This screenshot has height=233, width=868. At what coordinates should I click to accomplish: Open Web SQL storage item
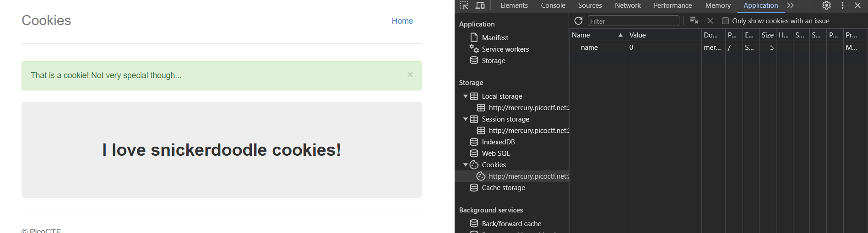tap(495, 154)
